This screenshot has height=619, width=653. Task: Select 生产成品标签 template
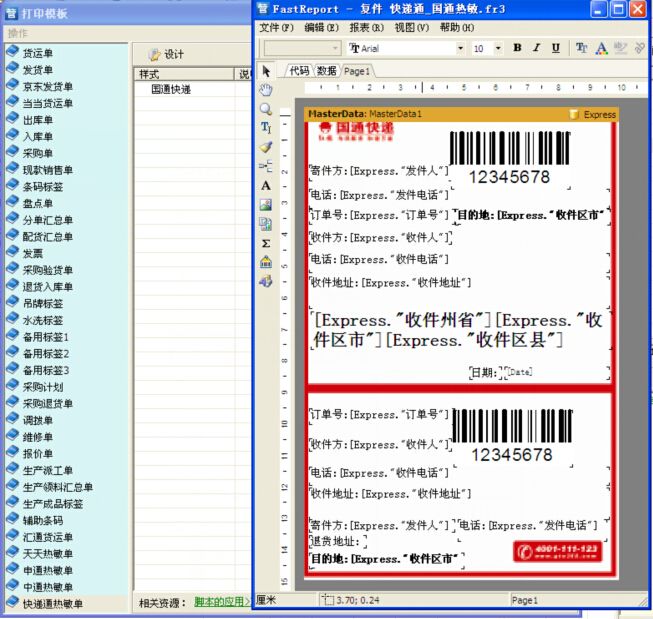tap(52, 504)
